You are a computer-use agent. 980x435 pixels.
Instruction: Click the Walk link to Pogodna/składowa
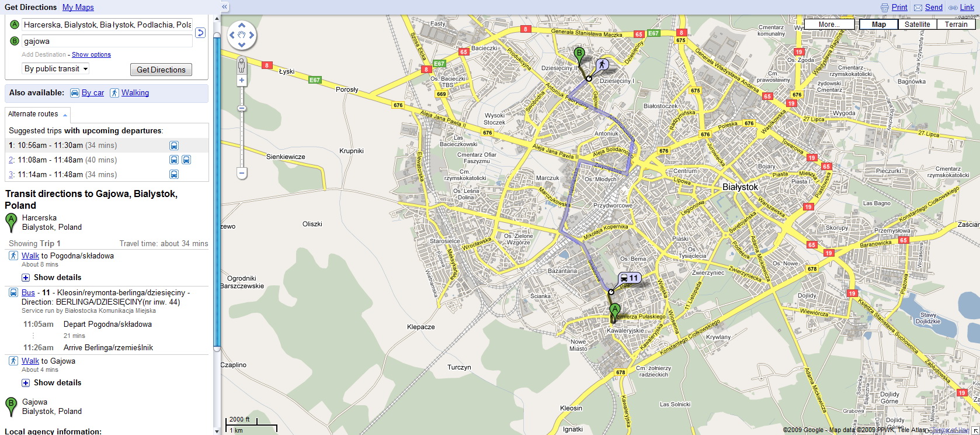[30, 256]
